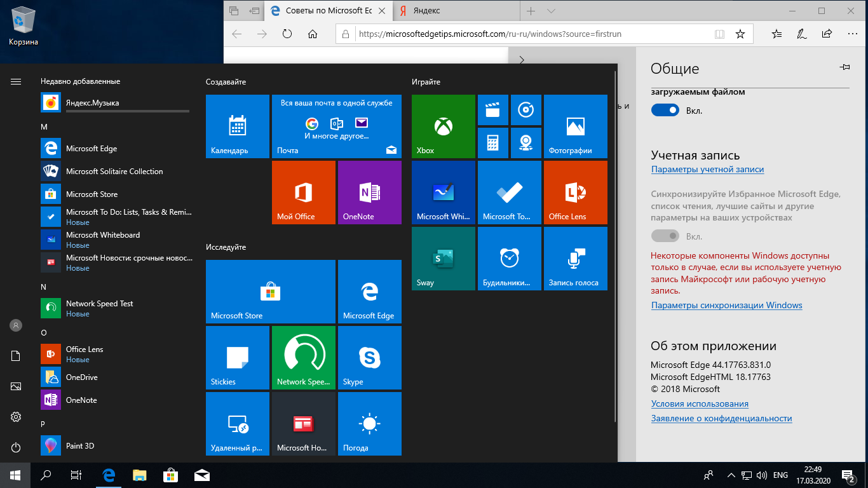Launch the Network Speed Test tile
The height and width of the screenshot is (488, 868).
tap(304, 358)
